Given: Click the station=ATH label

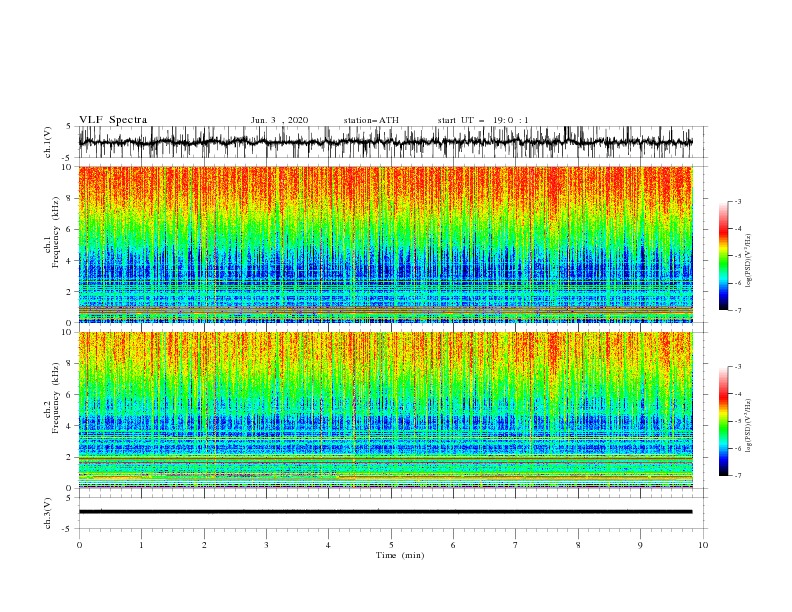Looking at the screenshot, I should [371, 120].
